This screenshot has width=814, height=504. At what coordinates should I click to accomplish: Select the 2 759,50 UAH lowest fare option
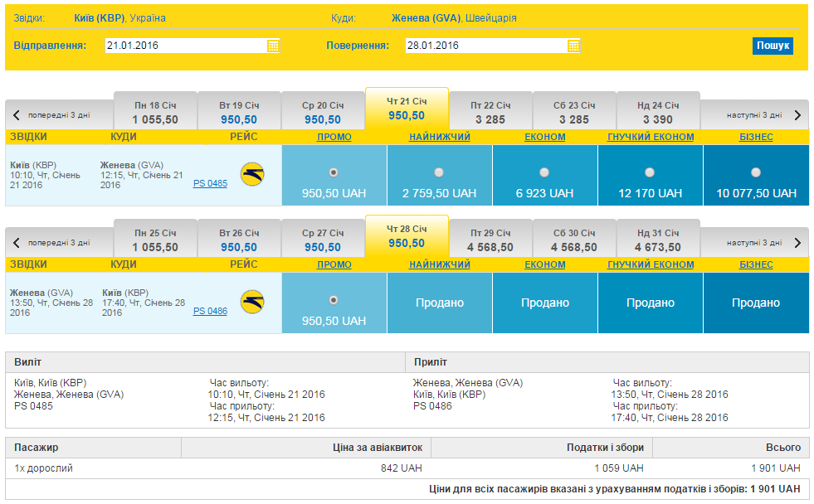pyautogui.click(x=439, y=172)
